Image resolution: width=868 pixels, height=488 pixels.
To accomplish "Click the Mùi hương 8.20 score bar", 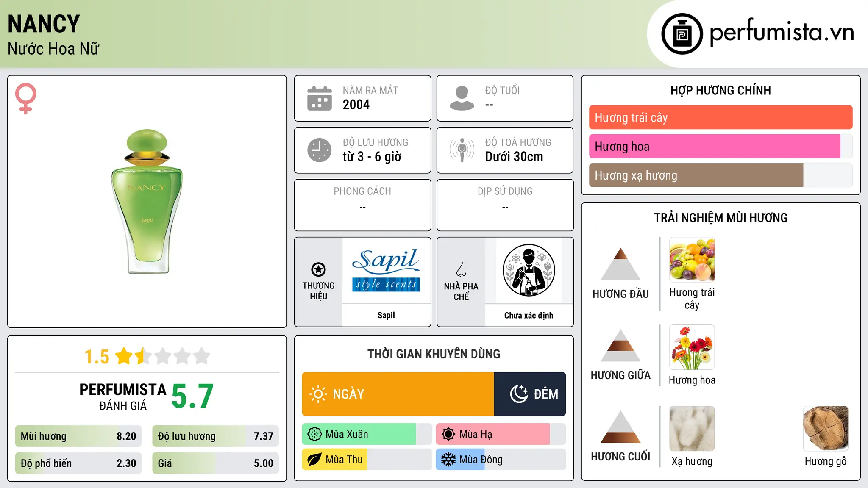I will [x=78, y=436].
